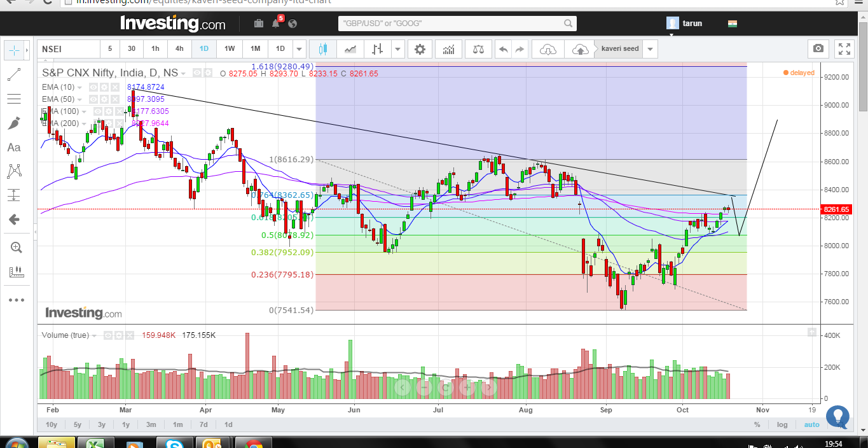Open the pitchfork/horizontal lines tool group

coord(13,99)
